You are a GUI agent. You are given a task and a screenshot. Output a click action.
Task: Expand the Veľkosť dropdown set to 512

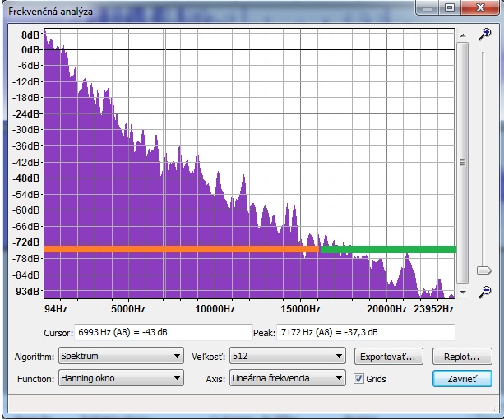tap(287, 357)
